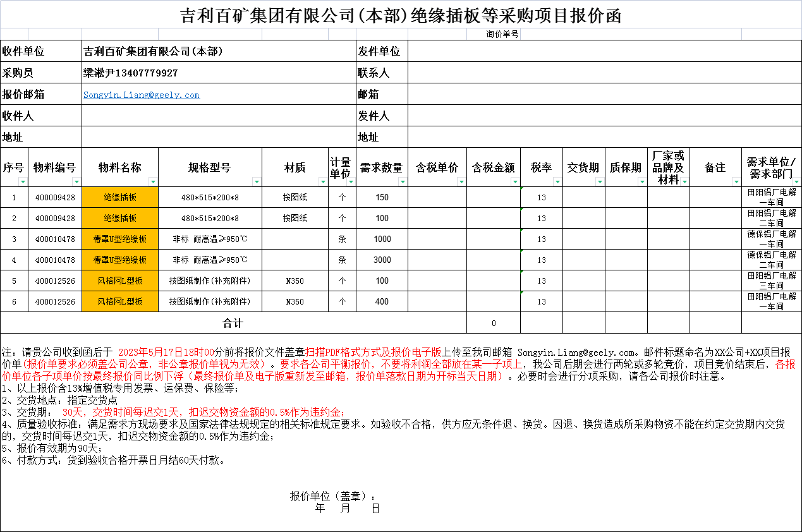Select the 备注 cell in row 4
Screen dimensions: 802x532
click(715, 260)
